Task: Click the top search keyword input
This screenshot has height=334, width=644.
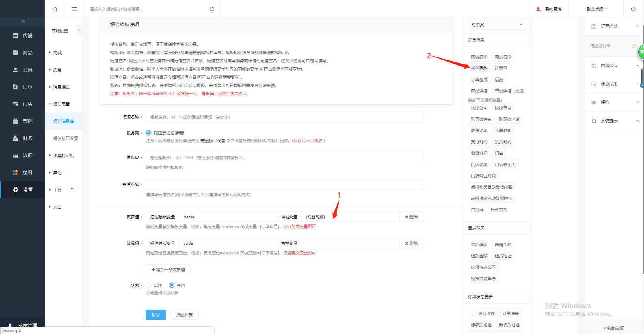Action: (146, 9)
